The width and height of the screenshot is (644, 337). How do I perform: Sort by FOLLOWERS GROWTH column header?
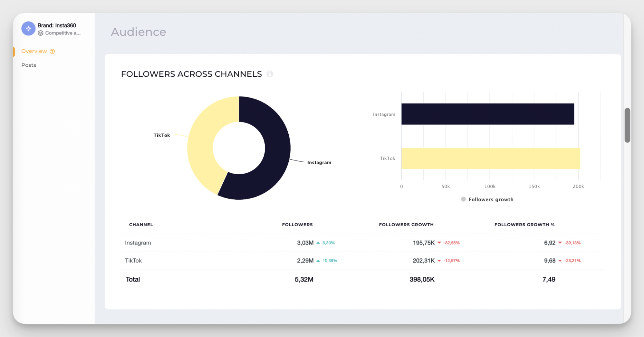point(406,225)
